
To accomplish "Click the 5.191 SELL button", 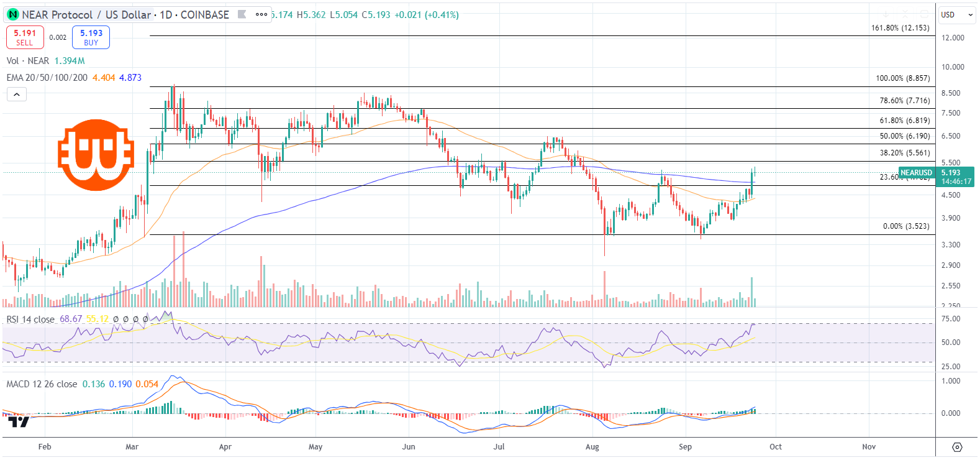I will coord(25,37).
